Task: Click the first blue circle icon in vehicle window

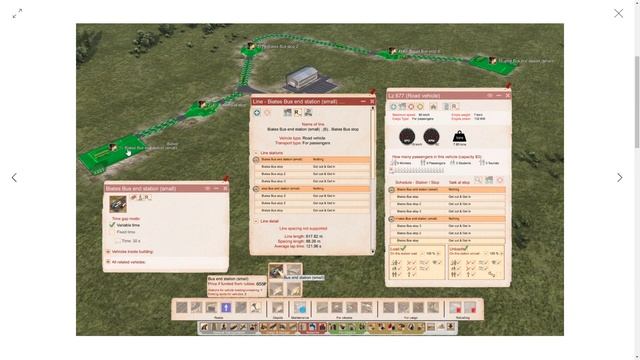Action: click(393, 107)
